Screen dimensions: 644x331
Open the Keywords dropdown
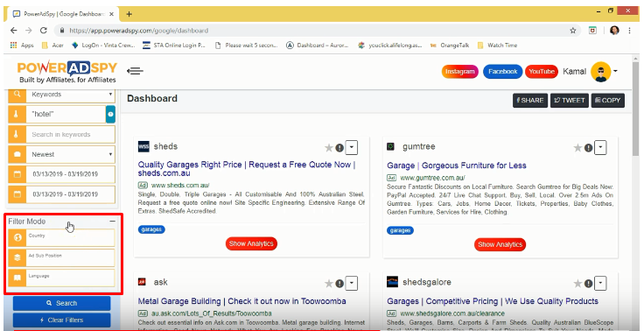click(71, 95)
